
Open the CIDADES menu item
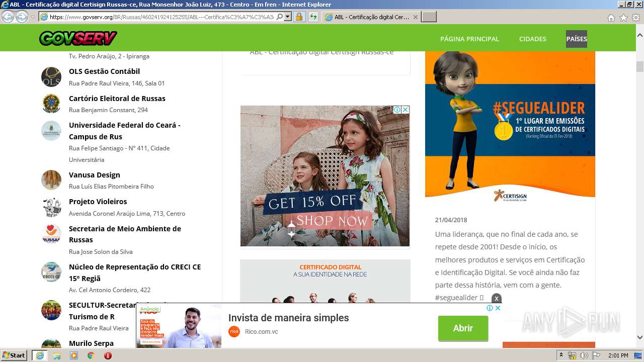click(532, 39)
